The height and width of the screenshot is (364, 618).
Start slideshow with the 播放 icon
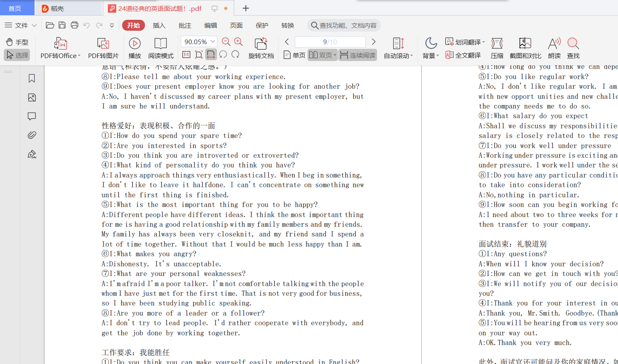[x=135, y=43]
